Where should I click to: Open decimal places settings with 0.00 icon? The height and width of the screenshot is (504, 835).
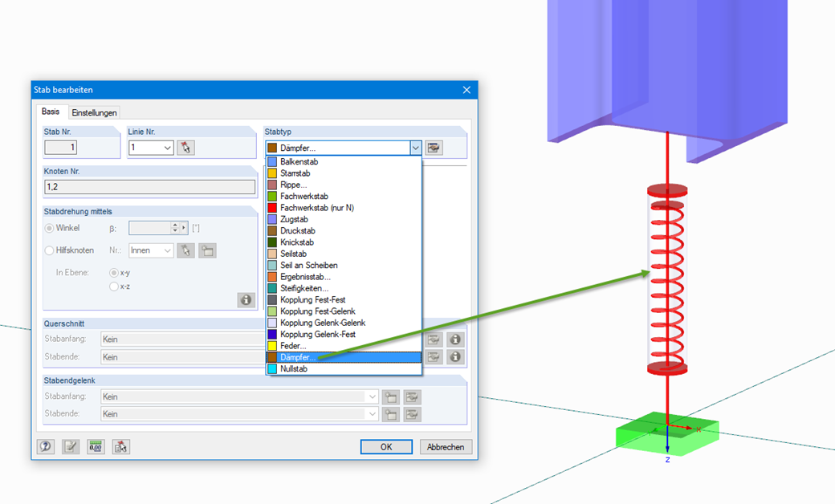96,447
